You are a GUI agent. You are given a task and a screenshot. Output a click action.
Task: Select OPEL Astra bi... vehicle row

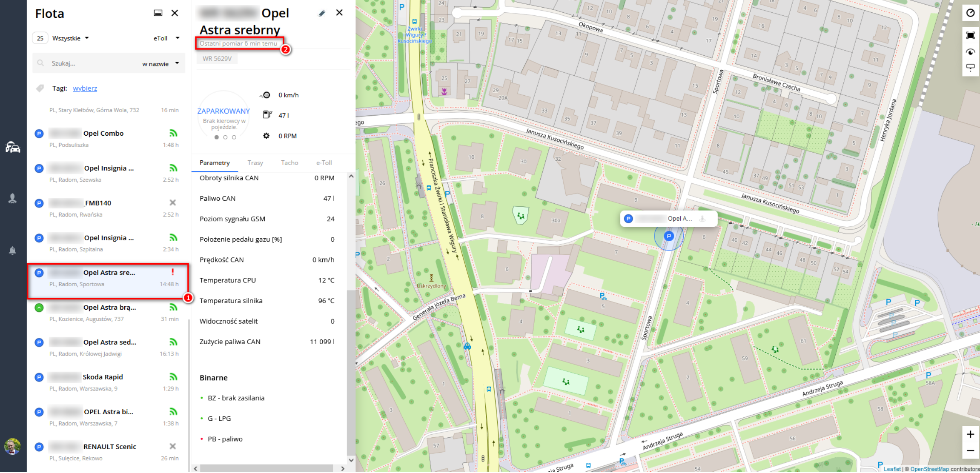[x=108, y=417]
